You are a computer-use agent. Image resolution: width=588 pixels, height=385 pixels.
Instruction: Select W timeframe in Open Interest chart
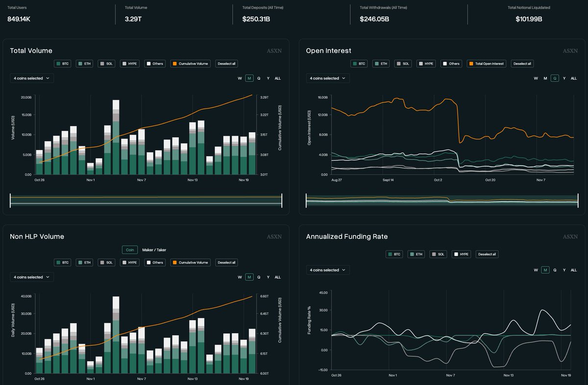[536, 78]
